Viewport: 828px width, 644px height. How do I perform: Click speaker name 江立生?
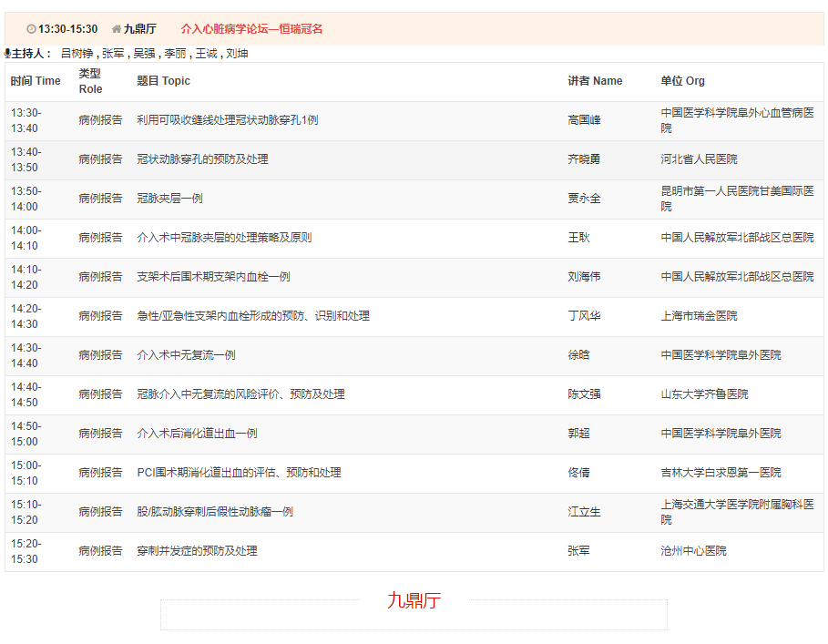(584, 512)
